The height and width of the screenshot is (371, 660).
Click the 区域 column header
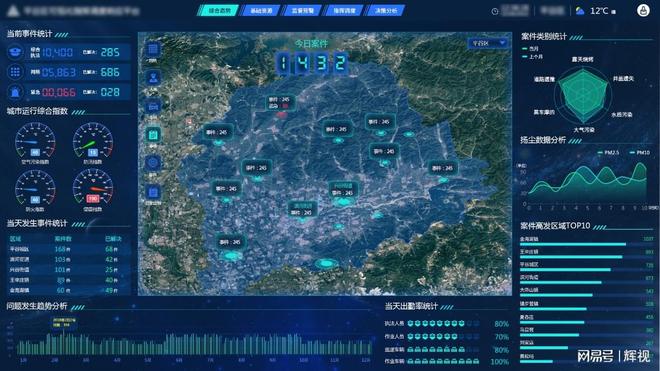click(x=15, y=239)
